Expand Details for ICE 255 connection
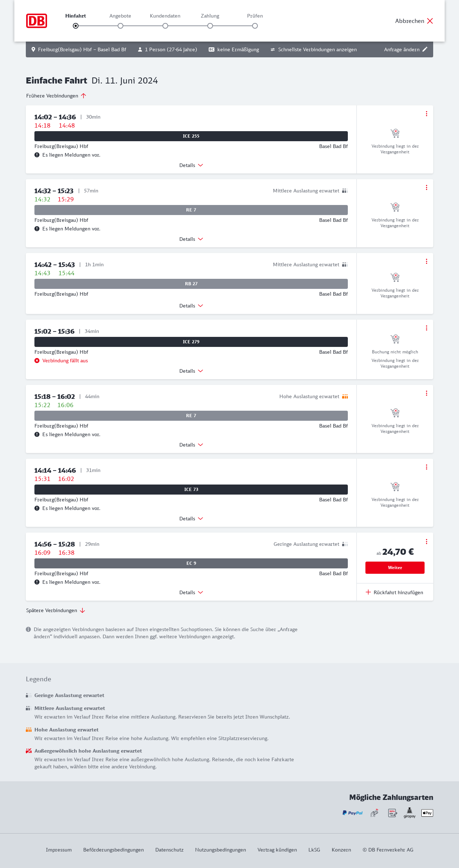This screenshot has height=868, width=459. coord(191,165)
